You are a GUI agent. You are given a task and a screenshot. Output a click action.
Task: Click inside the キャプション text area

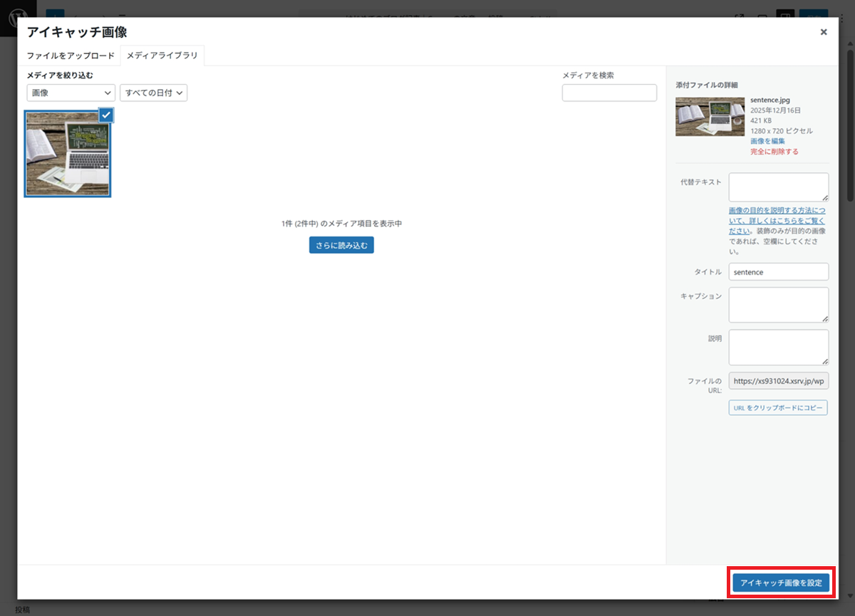pos(778,305)
